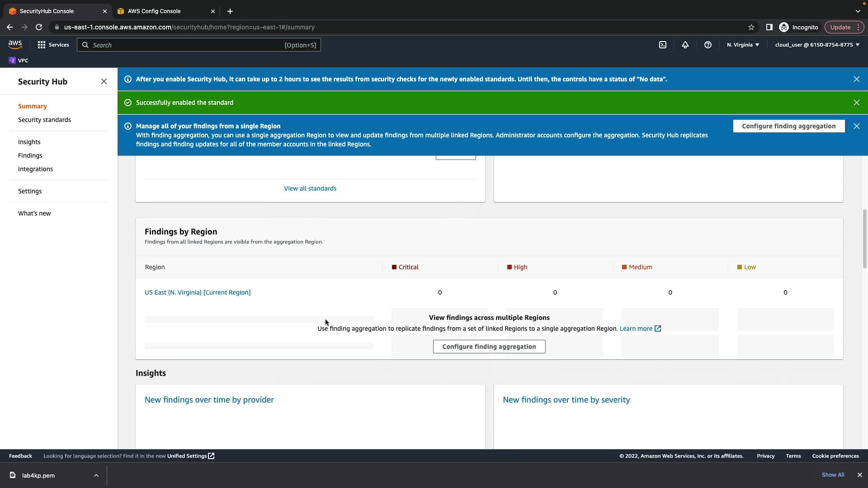Open the cloud_user account dropdown
Viewport: 868px width, 488px height.
[817, 45]
